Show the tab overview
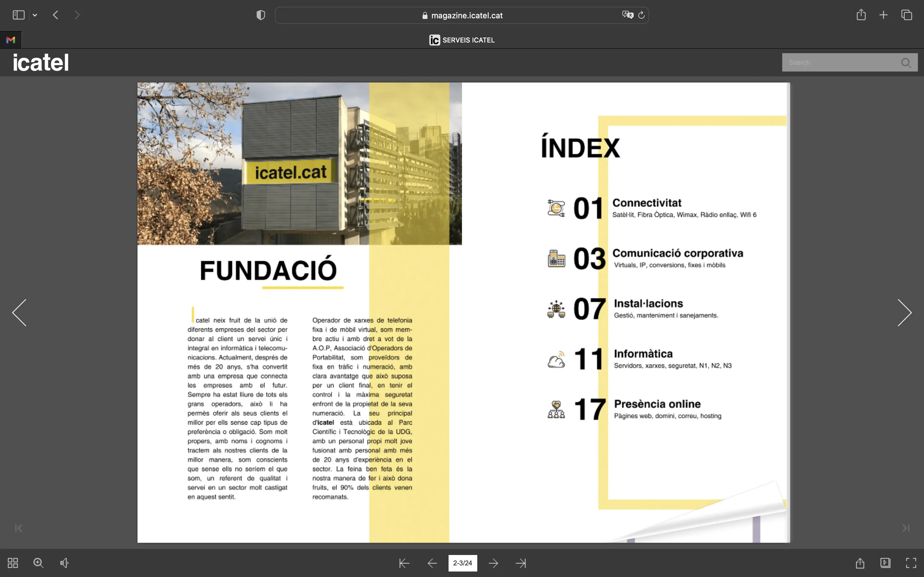This screenshot has height=577, width=924. click(907, 15)
